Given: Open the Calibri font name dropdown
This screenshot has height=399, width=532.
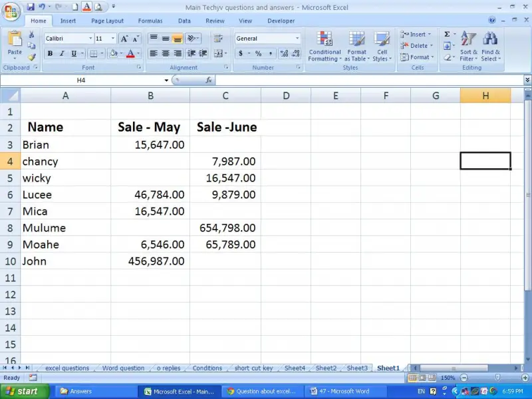Looking at the screenshot, I should click(89, 39).
